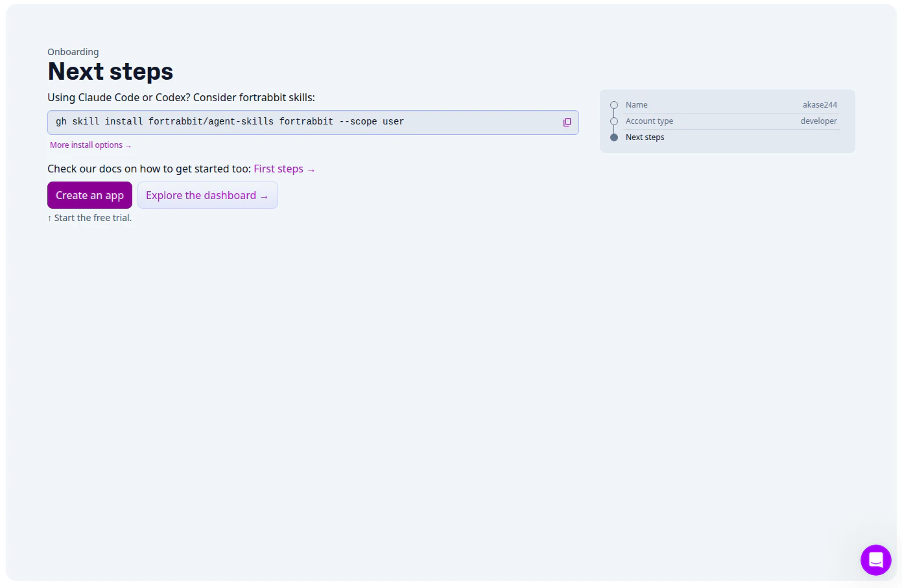Open Explore the dashboard
902x588 pixels.
pyautogui.click(x=208, y=195)
